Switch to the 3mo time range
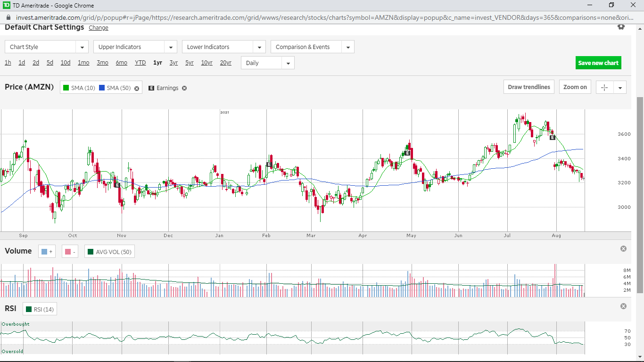 pos(102,63)
